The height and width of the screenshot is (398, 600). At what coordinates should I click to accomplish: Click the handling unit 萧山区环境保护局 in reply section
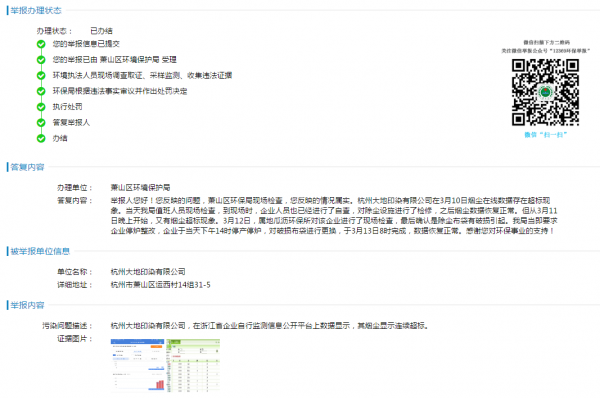tap(140, 188)
